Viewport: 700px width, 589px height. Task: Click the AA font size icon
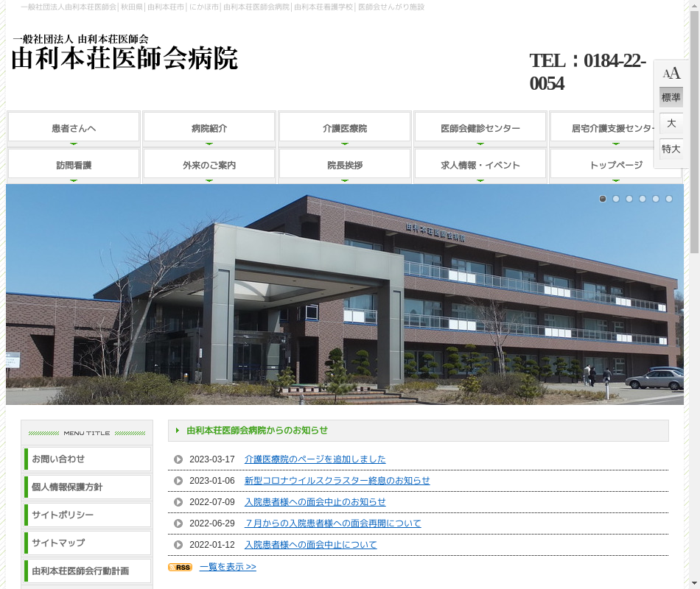coord(671,73)
